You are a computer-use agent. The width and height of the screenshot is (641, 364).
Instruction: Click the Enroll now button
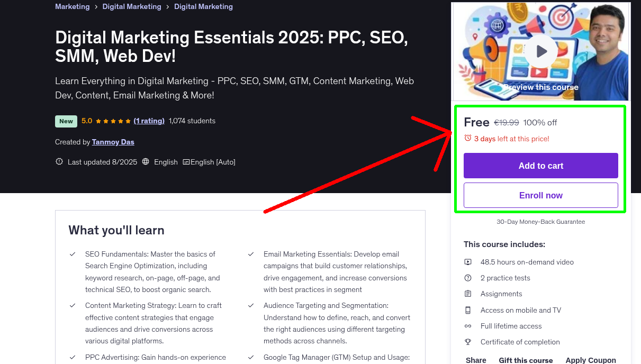[540, 195]
